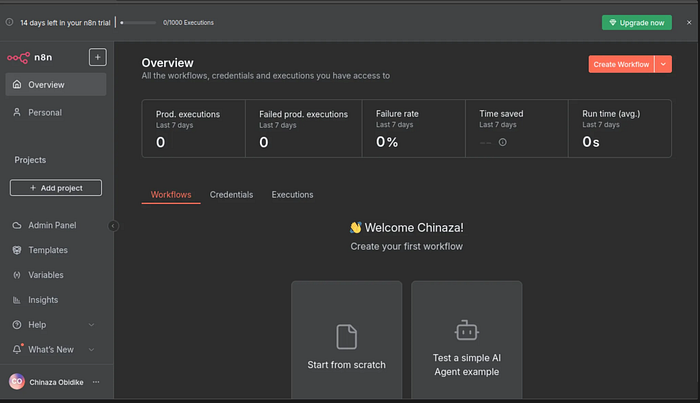
Task: Click the Time saved info icon
Action: click(x=503, y=142)
